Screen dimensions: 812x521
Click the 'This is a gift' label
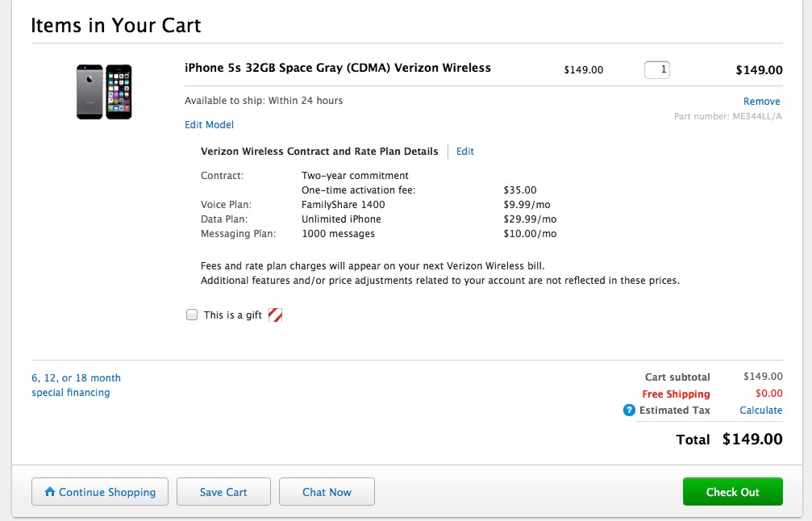coord(232,315)
